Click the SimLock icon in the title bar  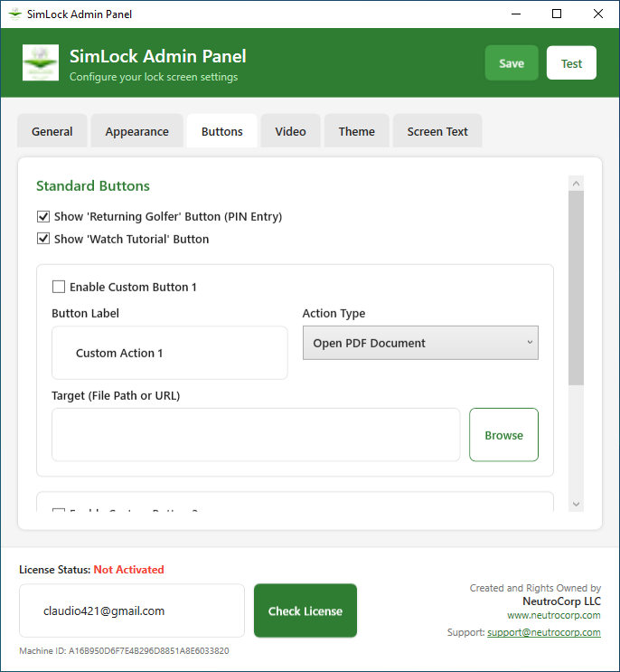click(14, 14)
